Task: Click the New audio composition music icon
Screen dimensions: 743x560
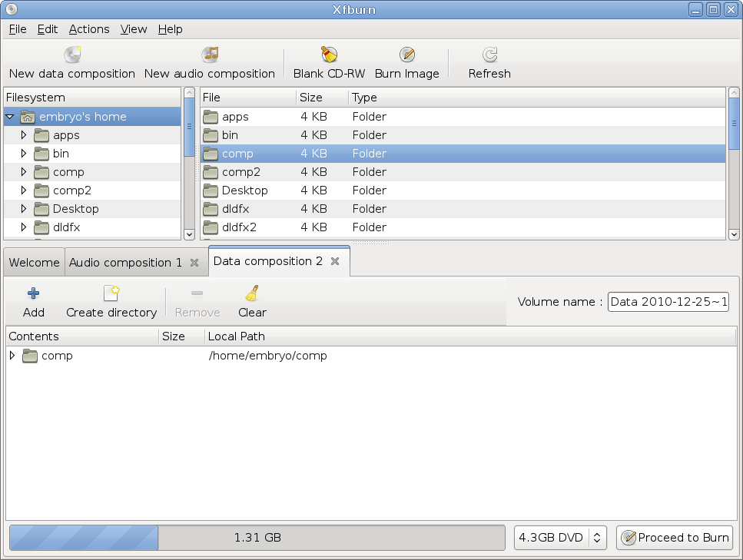Action: [210, 55]
